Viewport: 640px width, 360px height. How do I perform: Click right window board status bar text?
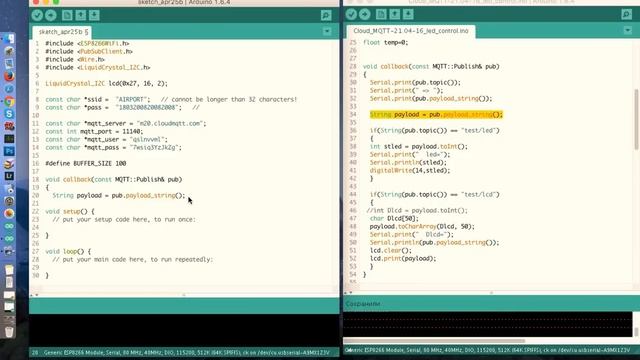pyautogui.click(x=487, y=350)
